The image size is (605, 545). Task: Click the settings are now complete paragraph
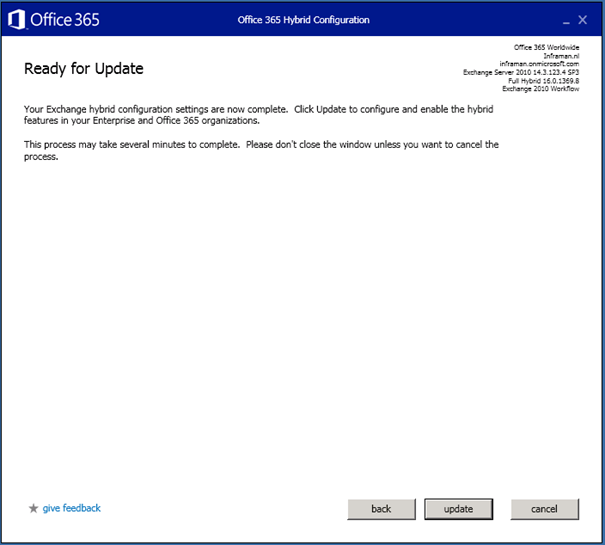(x=260, y=113)
